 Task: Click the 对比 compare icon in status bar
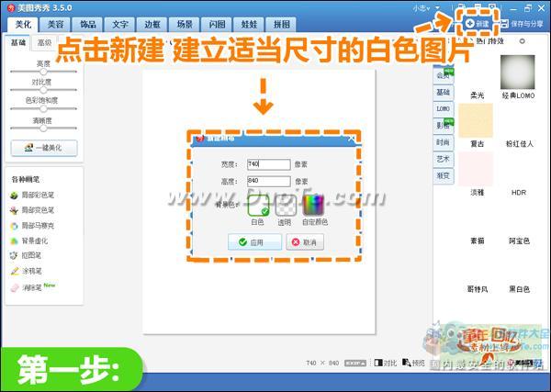[378, 363]
